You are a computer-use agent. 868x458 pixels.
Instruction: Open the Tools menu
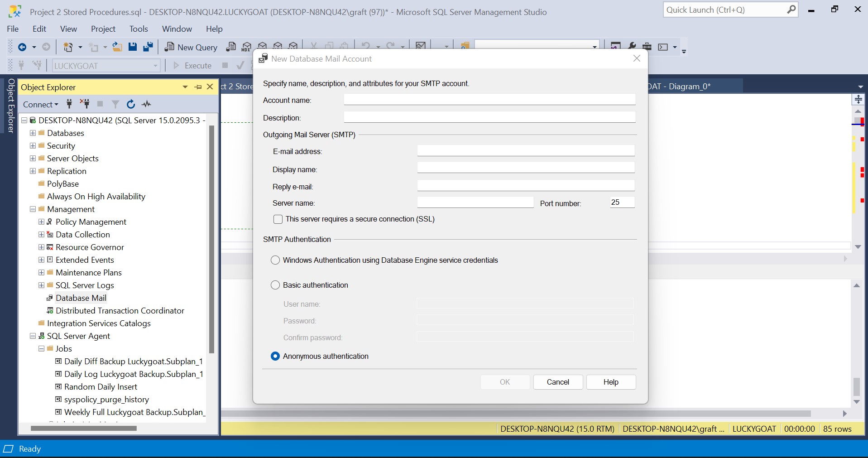(139, 29)
